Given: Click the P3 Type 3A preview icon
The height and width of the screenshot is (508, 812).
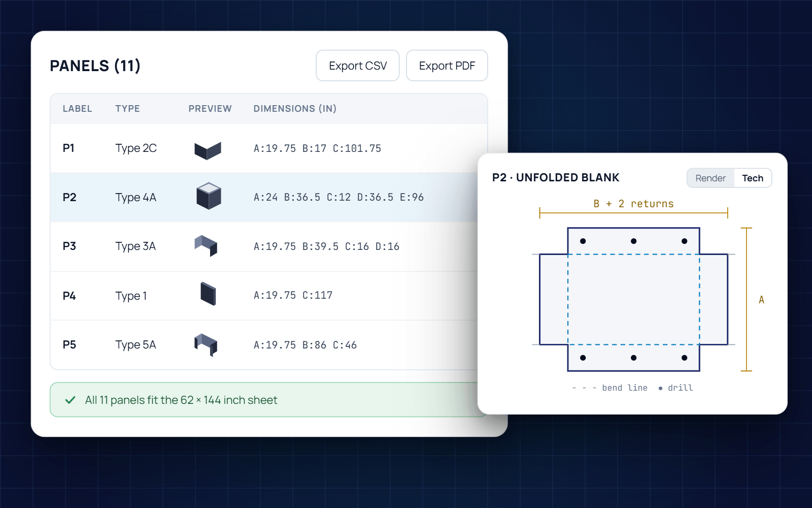Looking at the screenshot, I should tap(206, 245).
